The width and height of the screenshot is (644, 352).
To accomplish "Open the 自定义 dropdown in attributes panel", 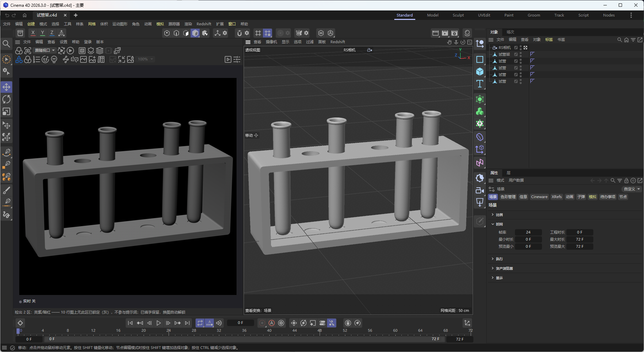I will (x=632, y=189).
